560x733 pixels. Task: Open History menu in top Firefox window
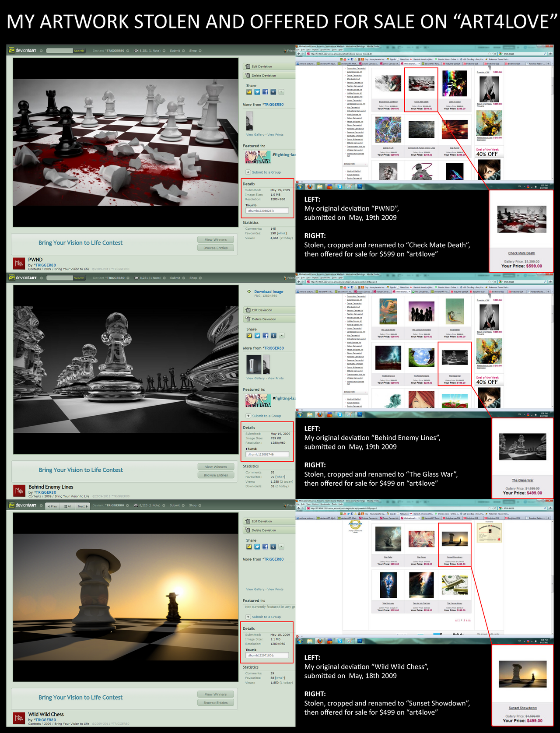click(315, 50)
